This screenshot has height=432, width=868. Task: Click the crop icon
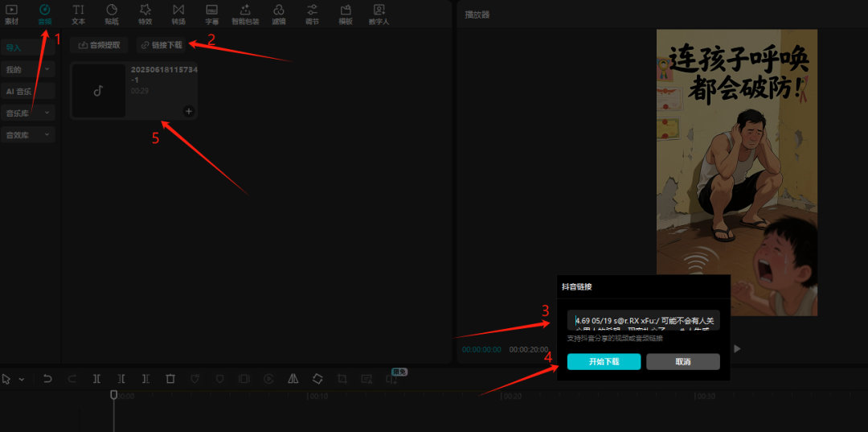pyautogui.click(x=342, y=379)
